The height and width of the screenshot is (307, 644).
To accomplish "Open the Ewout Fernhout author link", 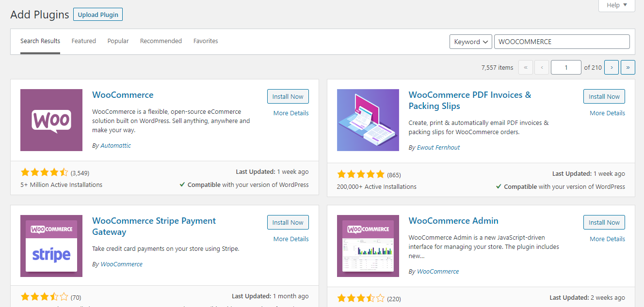I will coord(438,147).
